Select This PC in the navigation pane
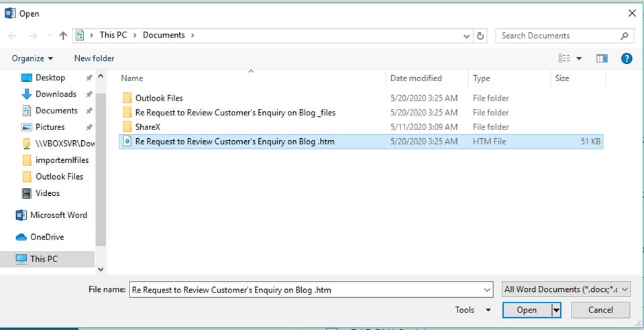 pos(47,259)
